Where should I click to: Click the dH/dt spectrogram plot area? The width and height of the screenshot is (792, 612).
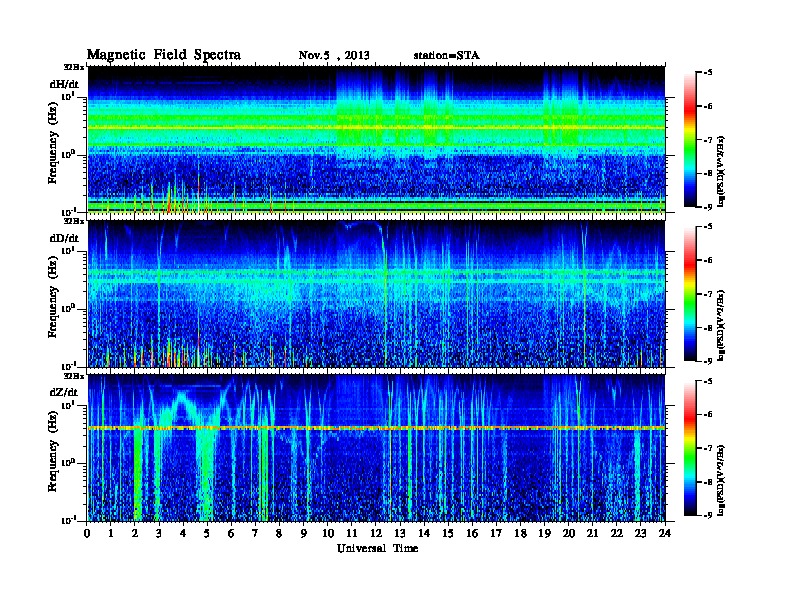[x=376, y=139]
